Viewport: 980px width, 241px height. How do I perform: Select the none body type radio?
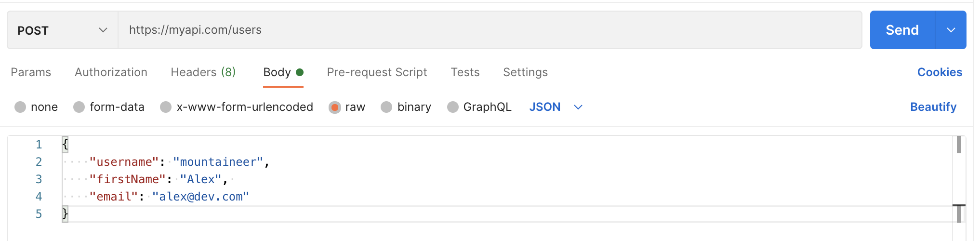[x=20, y=107]
